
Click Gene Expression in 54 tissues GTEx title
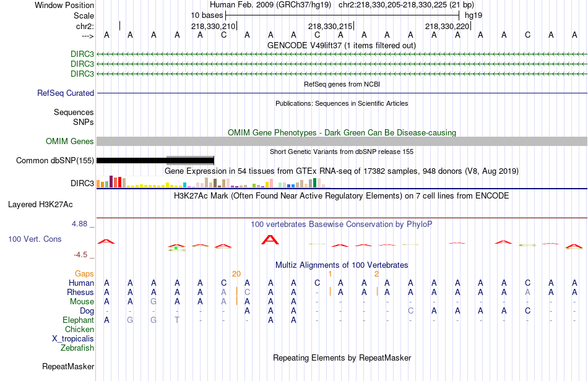tap(342, 171)
